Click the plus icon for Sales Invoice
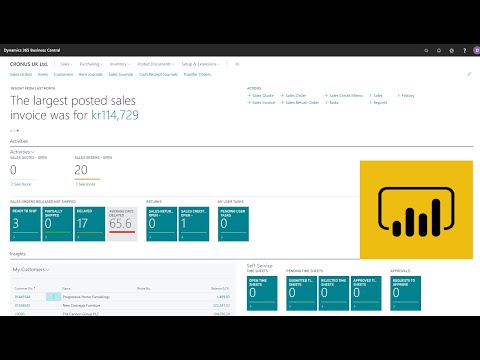The width and height of the screenshot is (480, 360). pos(249,102)
